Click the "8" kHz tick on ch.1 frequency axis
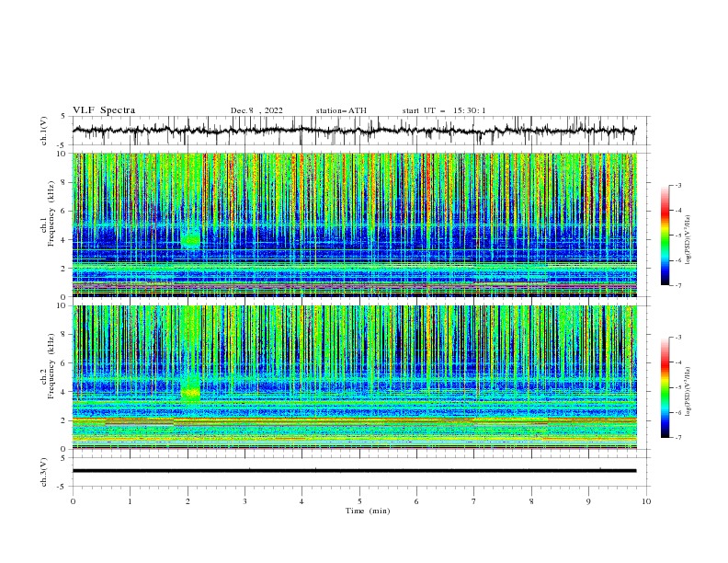728x563 pixels. [65, 182]
